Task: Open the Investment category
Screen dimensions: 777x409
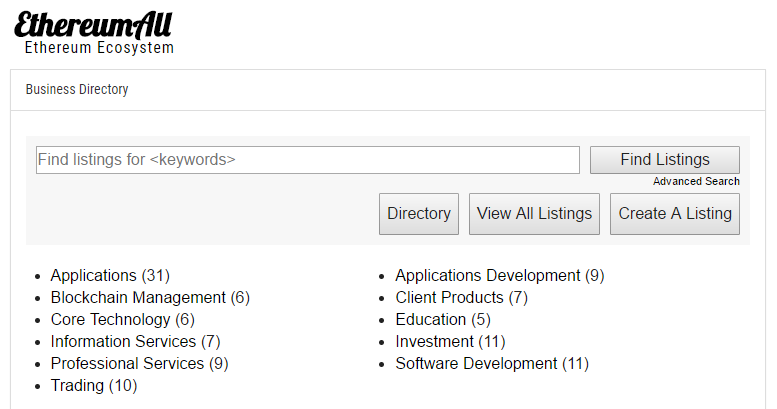Action: point(435,342)
